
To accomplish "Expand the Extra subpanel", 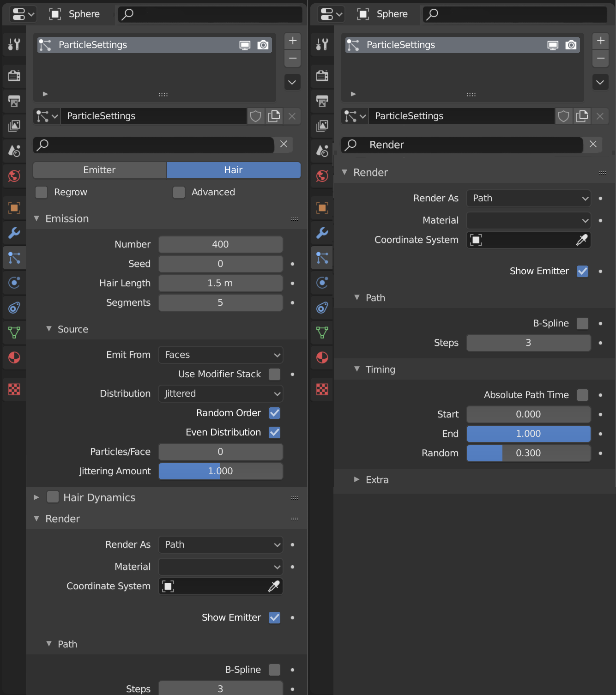I will click(356, 479).
